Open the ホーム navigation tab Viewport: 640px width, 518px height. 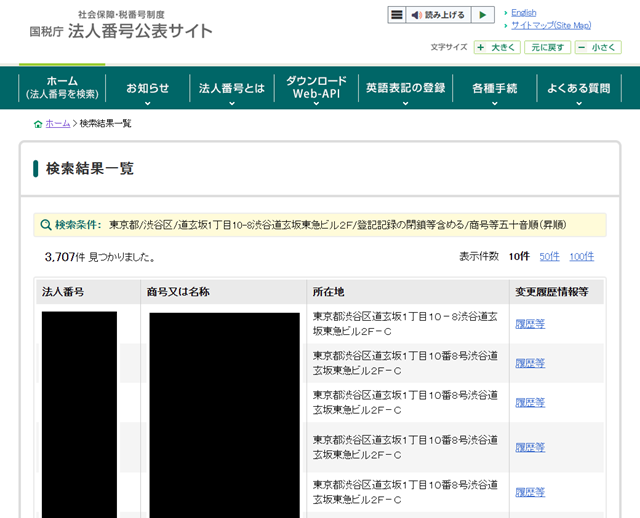(x=62, y=88)
